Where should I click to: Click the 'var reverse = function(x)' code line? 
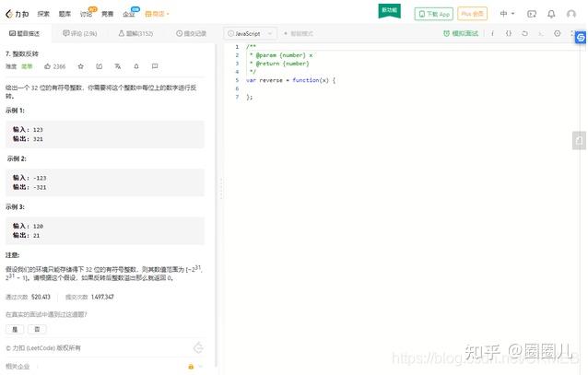pos(290,80)
